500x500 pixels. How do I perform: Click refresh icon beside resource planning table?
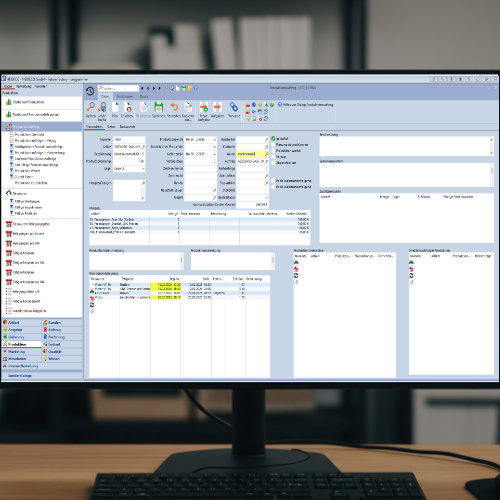(x=92, y=304)
